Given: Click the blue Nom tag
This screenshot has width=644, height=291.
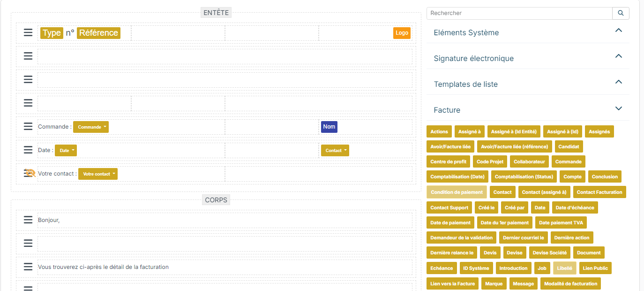Looking at the screenshot, I should (329, 127).
